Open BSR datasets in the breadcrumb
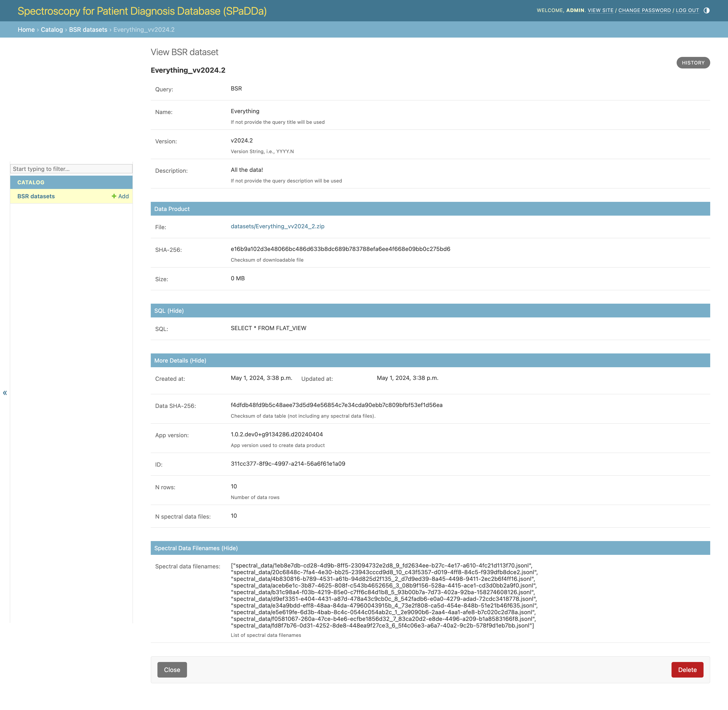The width and height of the screenshot is (728, 710). (88, 30)
